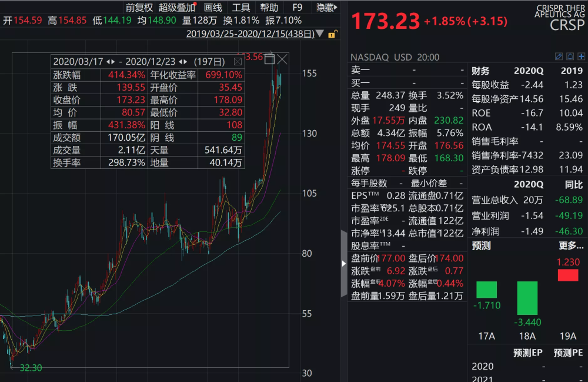Viewport: 588px width, 382px height.
Task: Click the green 17A EPS bar
Action: click(x=486, y=290)
